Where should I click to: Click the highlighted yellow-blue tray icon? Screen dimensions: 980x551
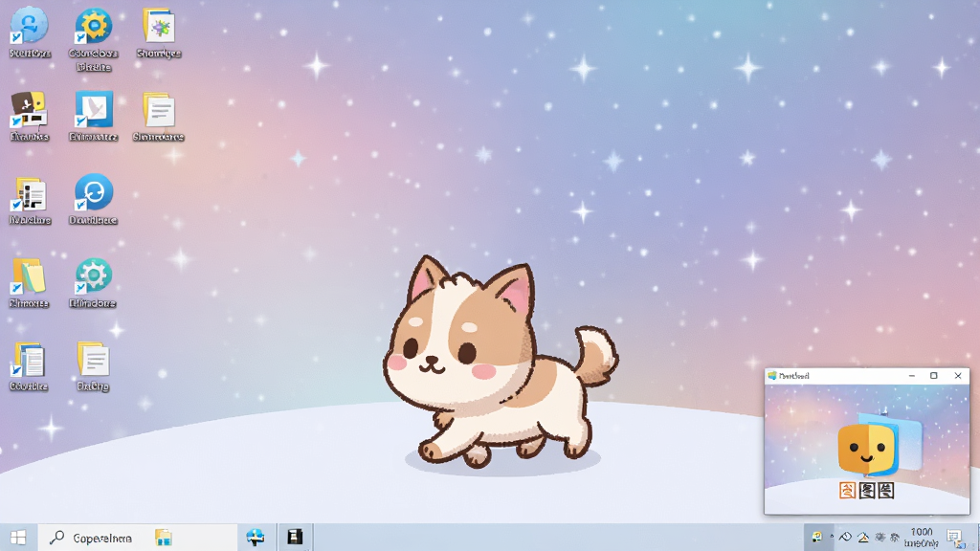[817, 537]
